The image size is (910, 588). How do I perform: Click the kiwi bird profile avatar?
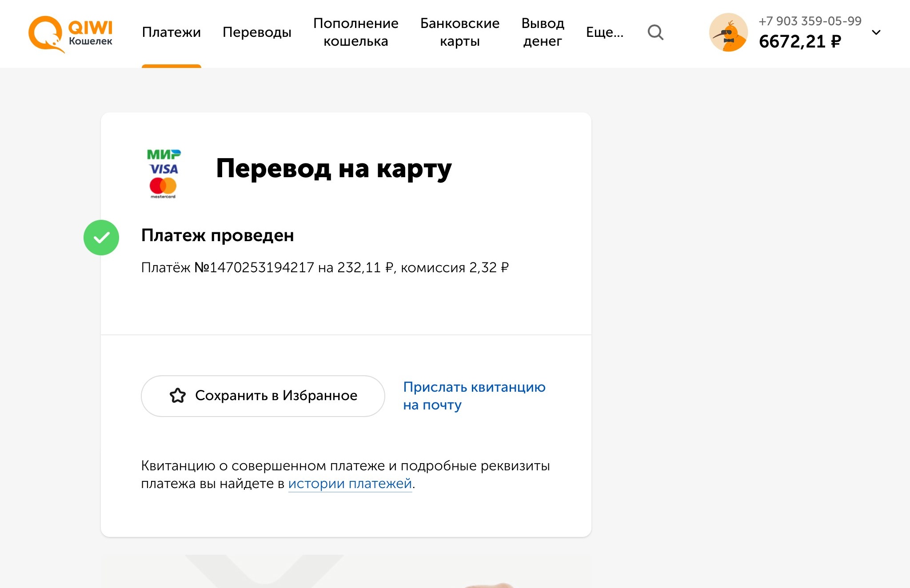(x=728, y=32)
